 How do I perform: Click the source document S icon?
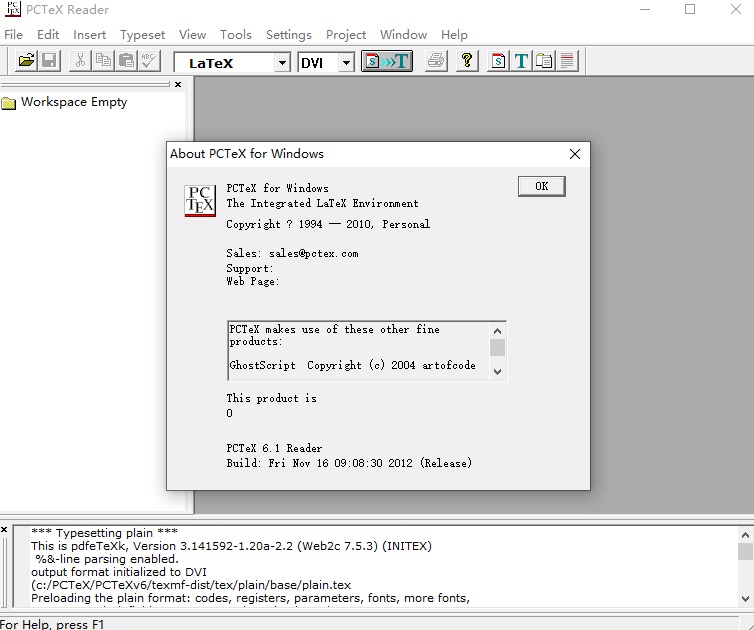(498, 61)
